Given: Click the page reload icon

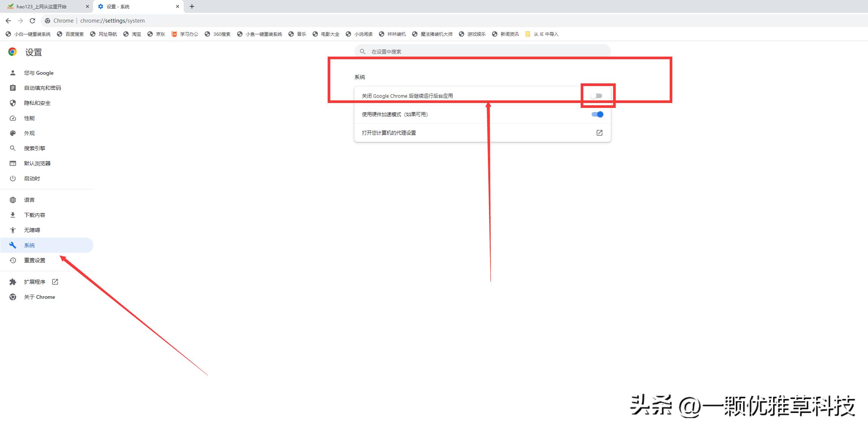Looking at the screenshot, I should pyautogui.click(x=32, y=20).
